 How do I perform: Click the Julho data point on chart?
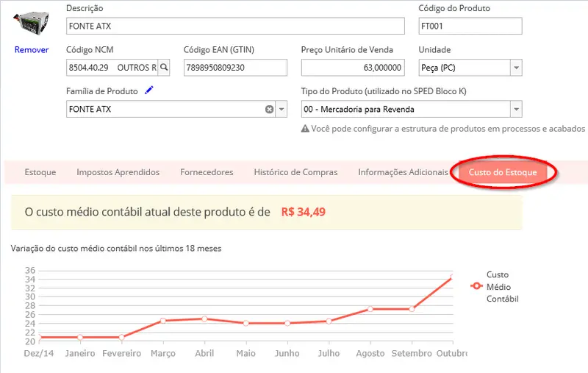[x=329, y=322]
